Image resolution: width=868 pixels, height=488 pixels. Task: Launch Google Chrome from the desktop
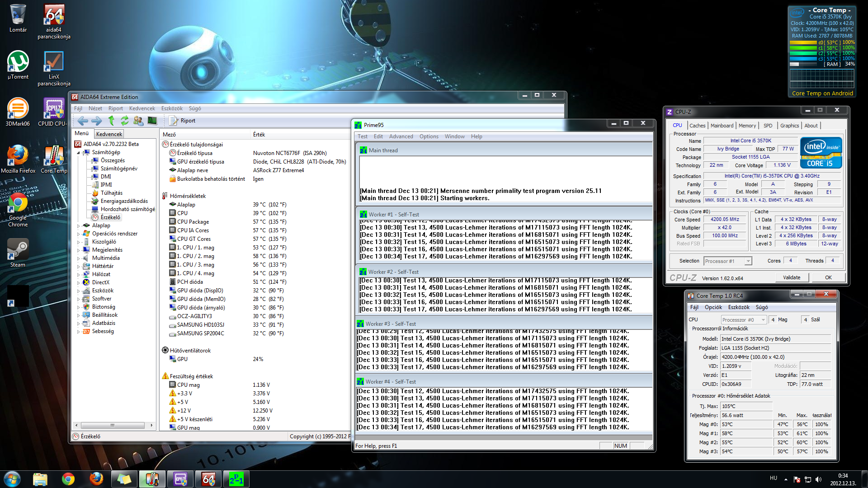pos(18,210)
